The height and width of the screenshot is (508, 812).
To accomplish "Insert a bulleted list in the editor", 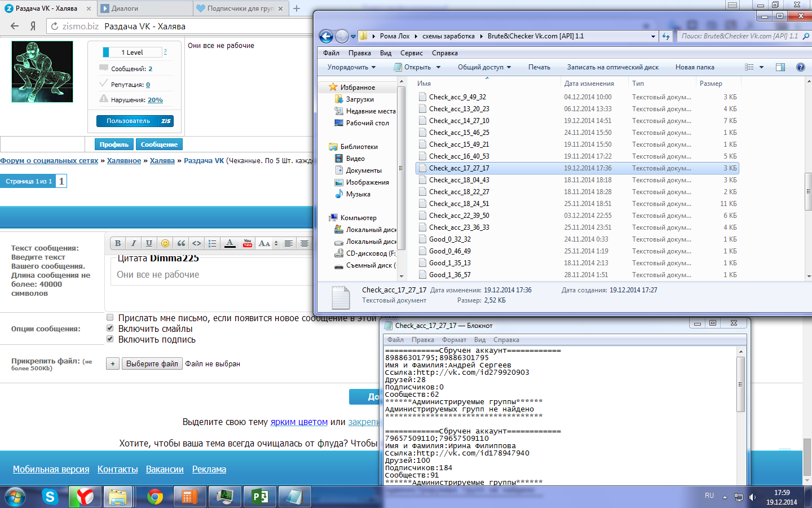I will (212, 243).
